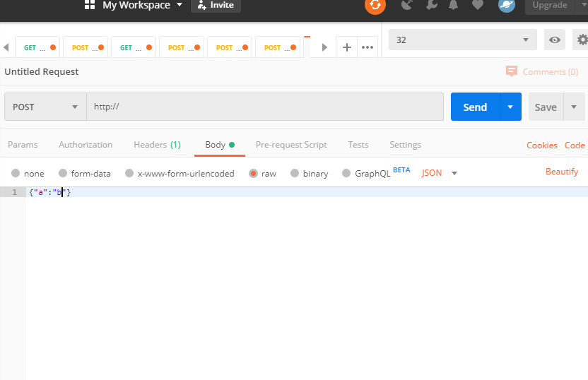
Task: Switch to the Body tab
Action: pyautogui.click(x=220, y=145)
